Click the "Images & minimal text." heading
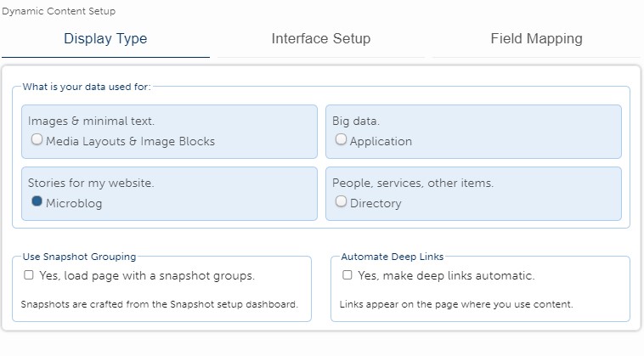 click(91, 121)
